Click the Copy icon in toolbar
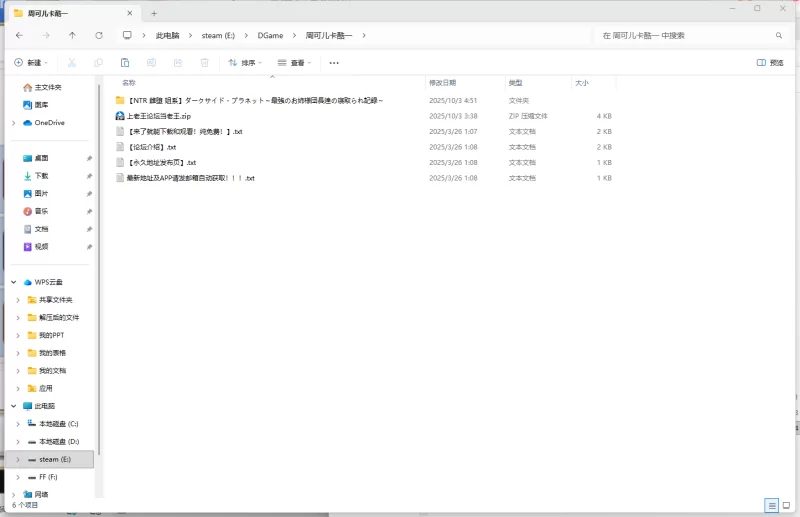Viewport: 800px width, 517px height. click(98, 63)
